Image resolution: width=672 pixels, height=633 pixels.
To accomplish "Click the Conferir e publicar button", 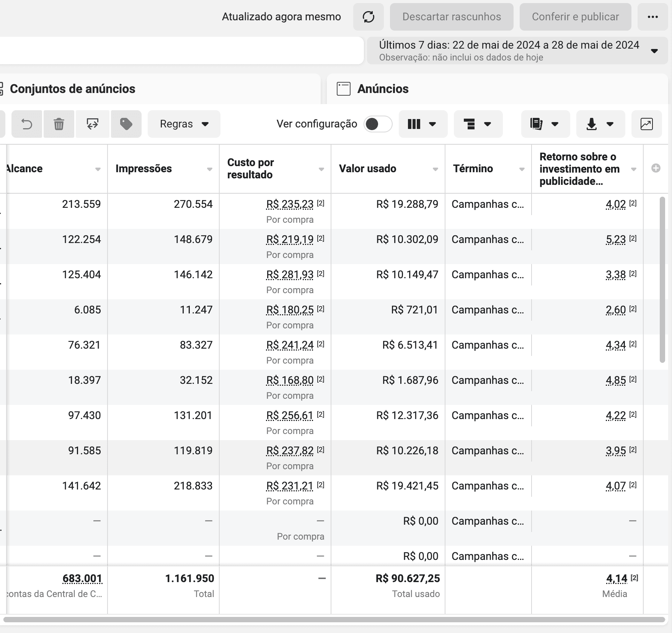I will [575, 17].
